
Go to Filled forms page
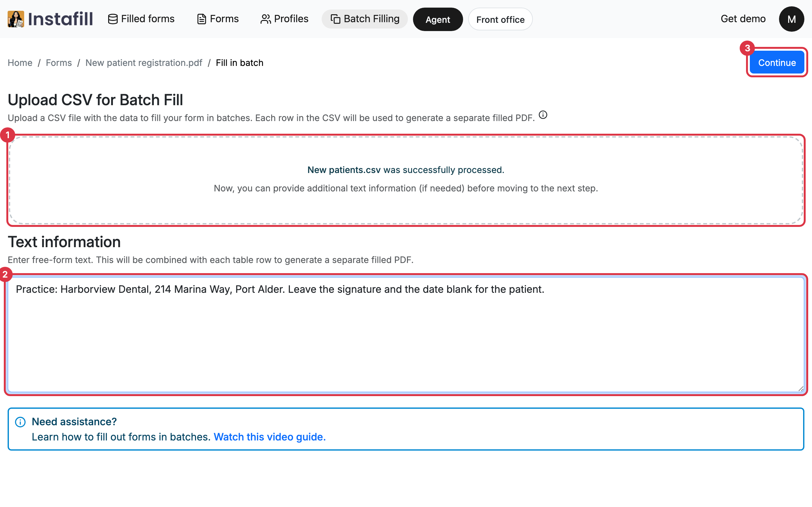tap(141, 19)
